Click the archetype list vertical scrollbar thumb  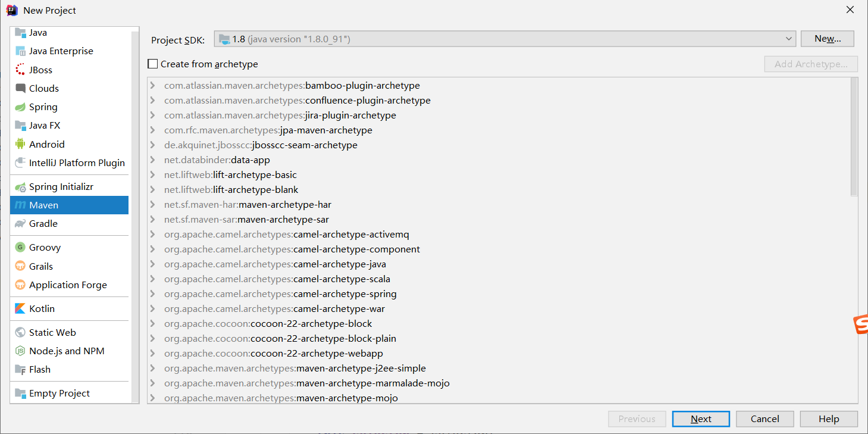coord(854,137)
